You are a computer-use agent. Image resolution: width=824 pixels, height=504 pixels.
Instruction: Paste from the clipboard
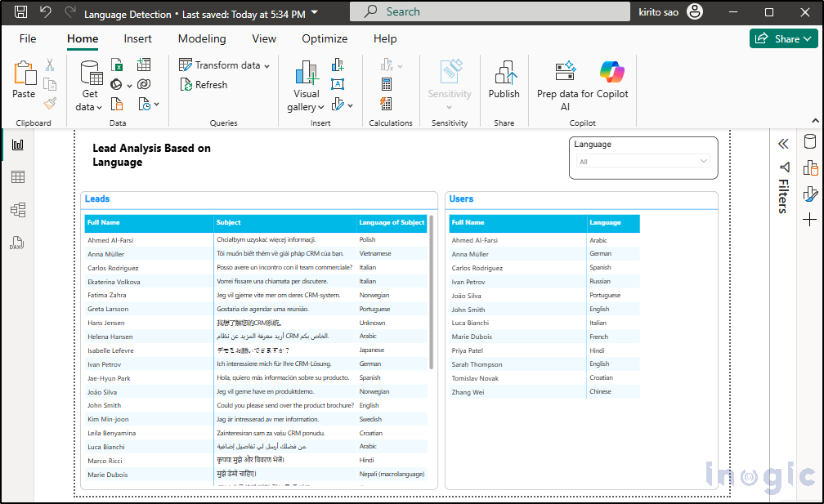[24, 79]
